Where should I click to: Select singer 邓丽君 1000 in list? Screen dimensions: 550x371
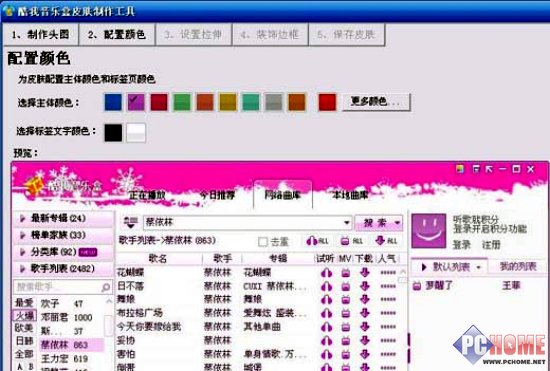click(x=67, y=317)
